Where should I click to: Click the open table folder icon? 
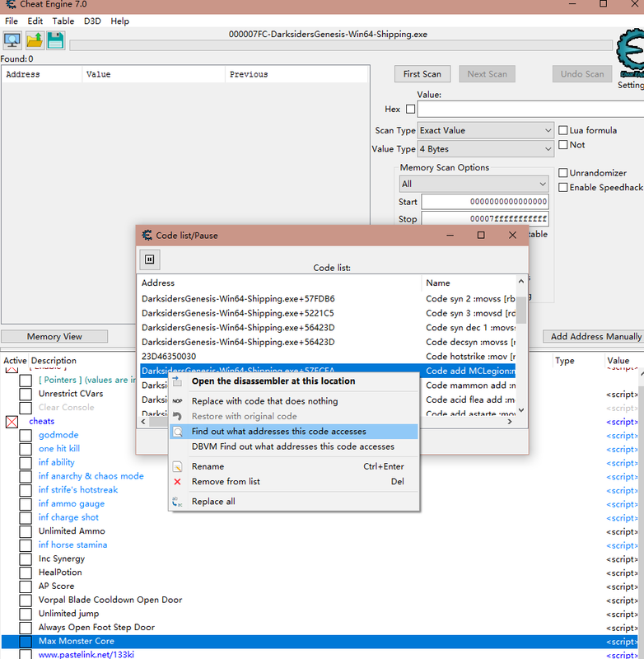click(34, 40)
